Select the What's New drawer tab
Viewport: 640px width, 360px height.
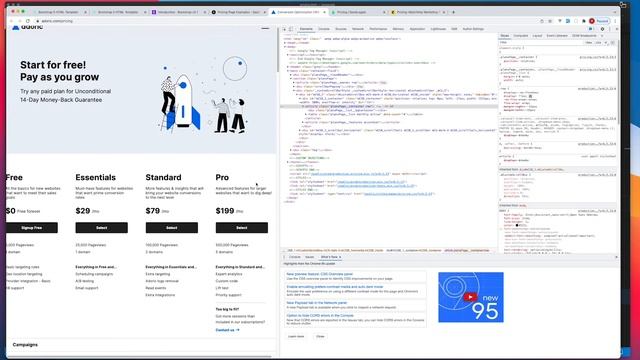pyautogui.click(x=329, y=257)
